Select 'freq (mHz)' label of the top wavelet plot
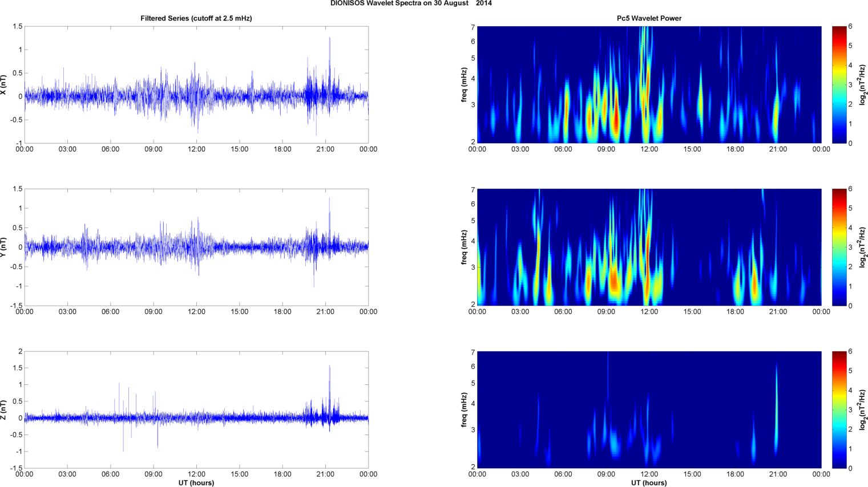This screenshot has height=487, width=868. tap(465, 85)
